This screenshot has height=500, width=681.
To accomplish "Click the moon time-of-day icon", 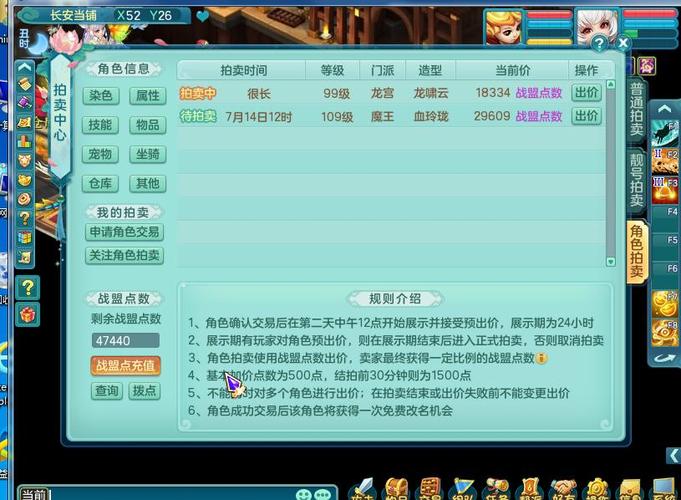I will pos(38,43).
